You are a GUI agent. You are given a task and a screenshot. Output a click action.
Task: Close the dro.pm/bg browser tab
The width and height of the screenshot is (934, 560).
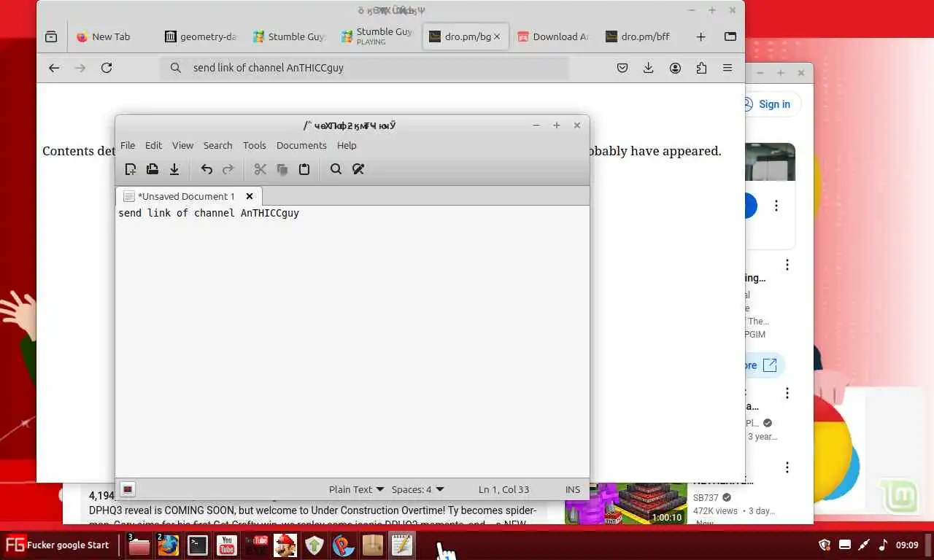pos(497,36)
